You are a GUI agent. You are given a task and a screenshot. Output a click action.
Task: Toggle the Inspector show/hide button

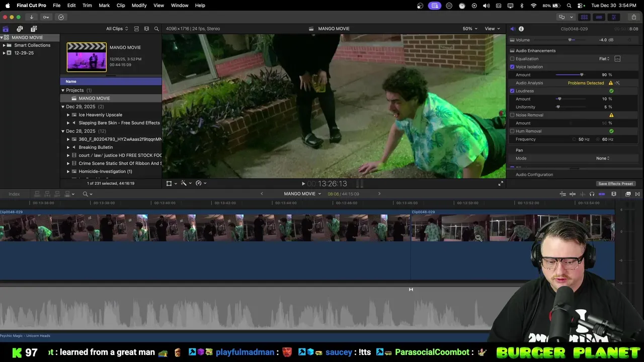click(613, 17)
